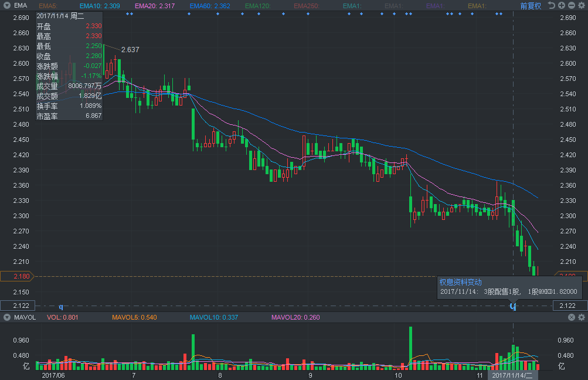Open EMA chart settings gear icon
Viewport: 588px width, 380px height.
(x=582, y=5)
